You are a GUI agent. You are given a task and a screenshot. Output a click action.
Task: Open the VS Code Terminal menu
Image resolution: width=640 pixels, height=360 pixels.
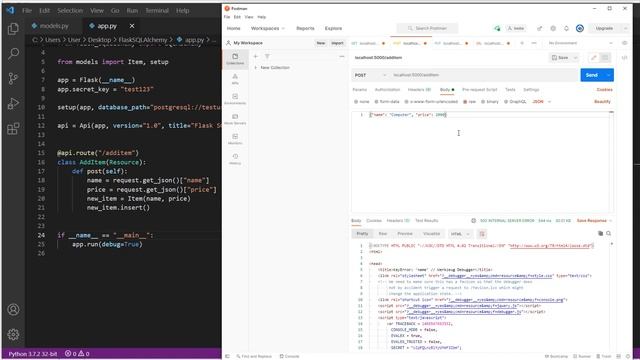pos(157,11)
